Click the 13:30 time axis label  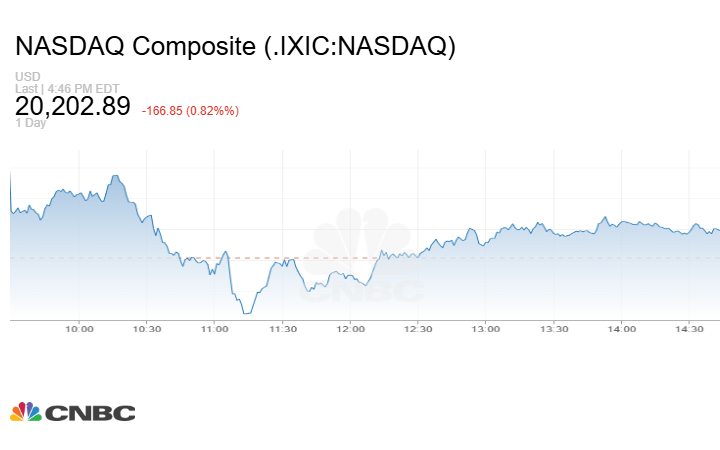coord(554,329)
